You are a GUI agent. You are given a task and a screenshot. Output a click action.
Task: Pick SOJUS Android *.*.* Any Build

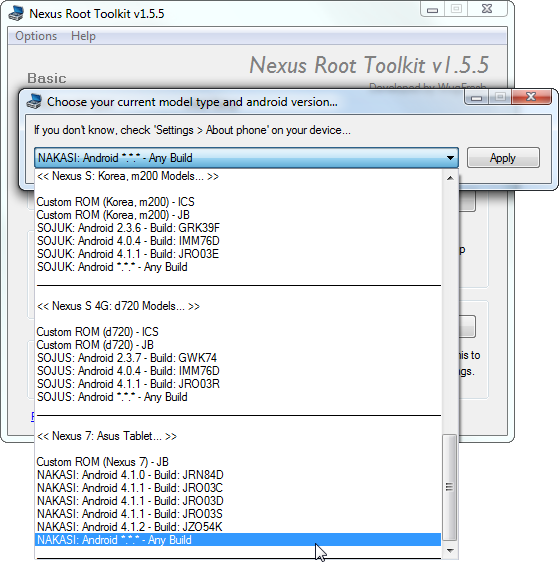238,397
